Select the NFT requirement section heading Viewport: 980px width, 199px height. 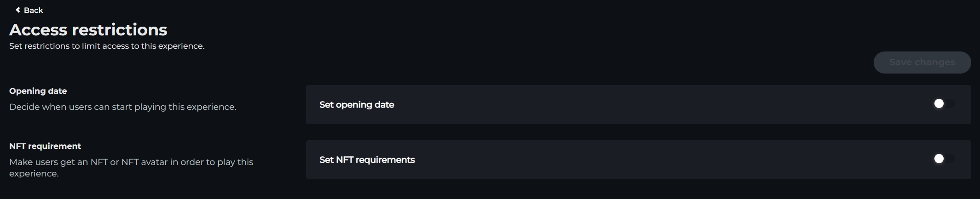(x=45, y=146)
